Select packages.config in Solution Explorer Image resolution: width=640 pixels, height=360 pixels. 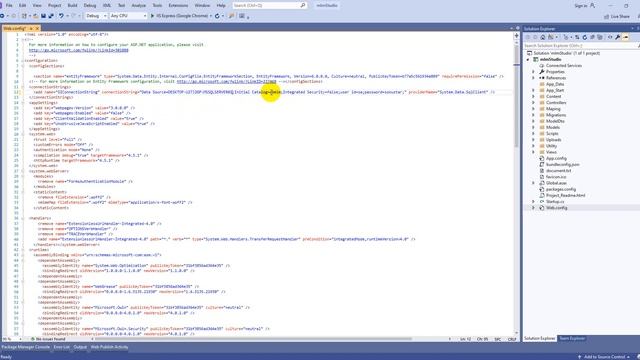(x=561, y=189)
